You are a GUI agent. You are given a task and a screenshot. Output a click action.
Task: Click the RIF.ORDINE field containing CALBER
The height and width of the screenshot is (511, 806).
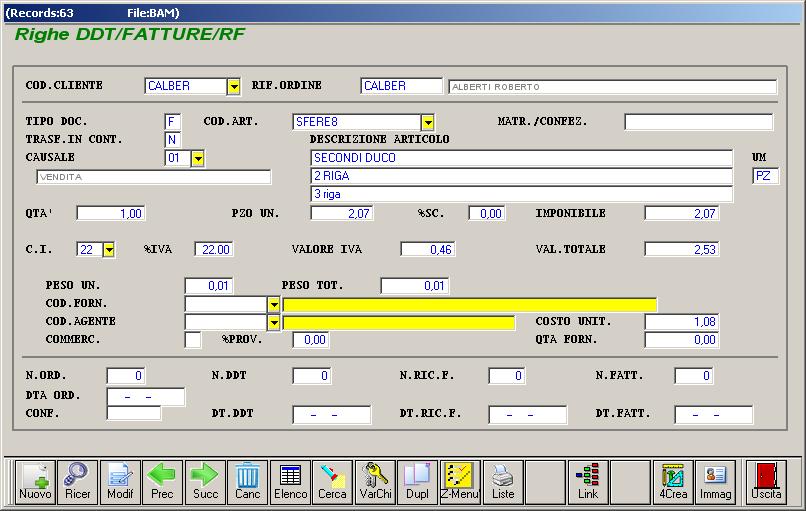pyautogui.click(x=401, y=86)
